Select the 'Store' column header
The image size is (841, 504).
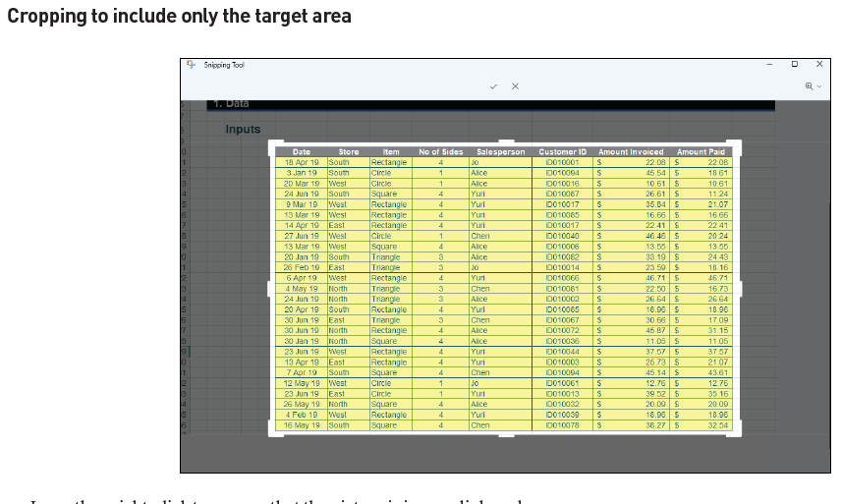(x=349, y=151)
